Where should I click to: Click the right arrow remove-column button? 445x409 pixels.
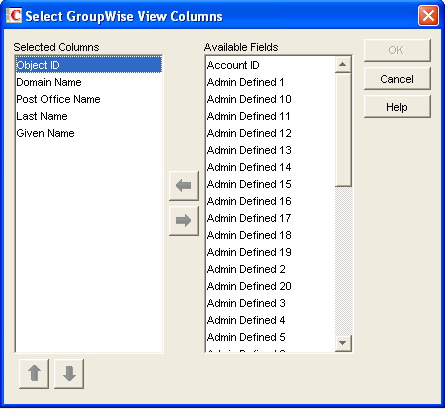click(x=184, y=221)
